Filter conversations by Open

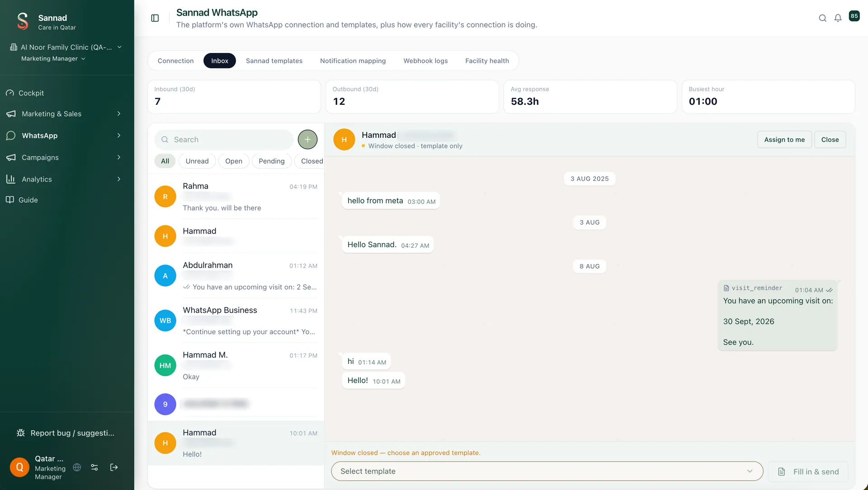[x=234, y=161]
